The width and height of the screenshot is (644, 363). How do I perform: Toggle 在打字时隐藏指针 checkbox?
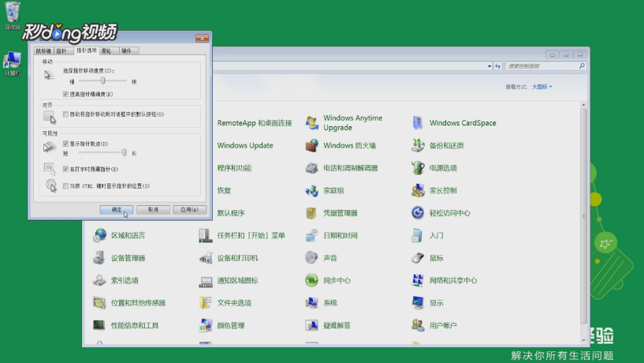[65, 169]
